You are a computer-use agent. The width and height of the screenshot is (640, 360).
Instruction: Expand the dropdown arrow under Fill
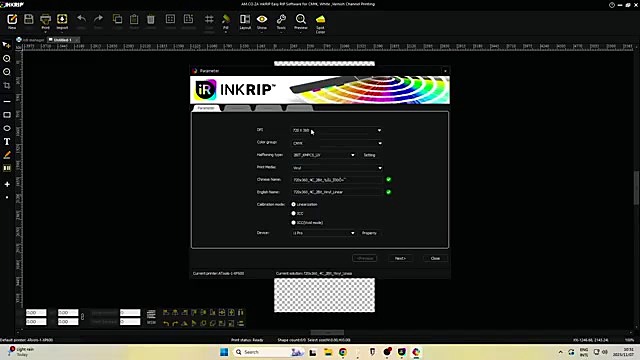tap(226, 32)
